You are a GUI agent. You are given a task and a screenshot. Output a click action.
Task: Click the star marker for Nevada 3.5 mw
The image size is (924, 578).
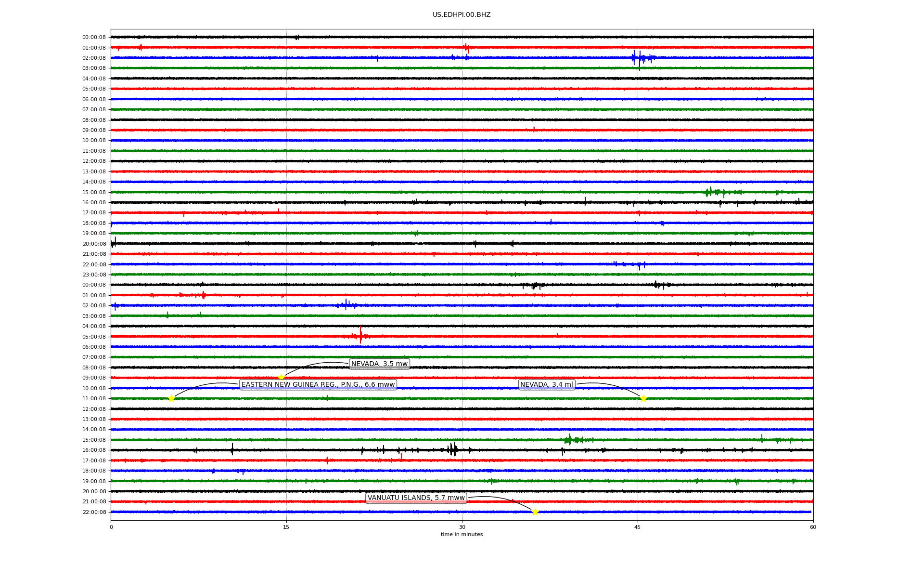click(281, 377)
